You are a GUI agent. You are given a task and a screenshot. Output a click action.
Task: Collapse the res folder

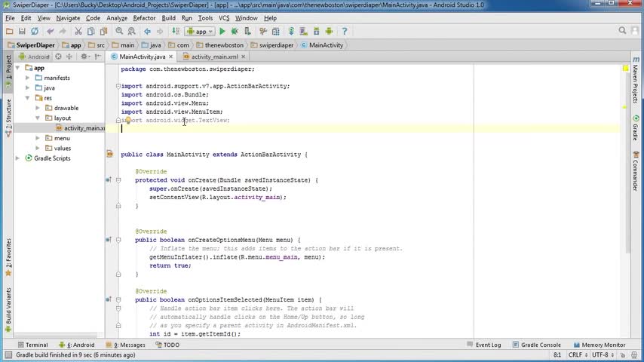27,98
